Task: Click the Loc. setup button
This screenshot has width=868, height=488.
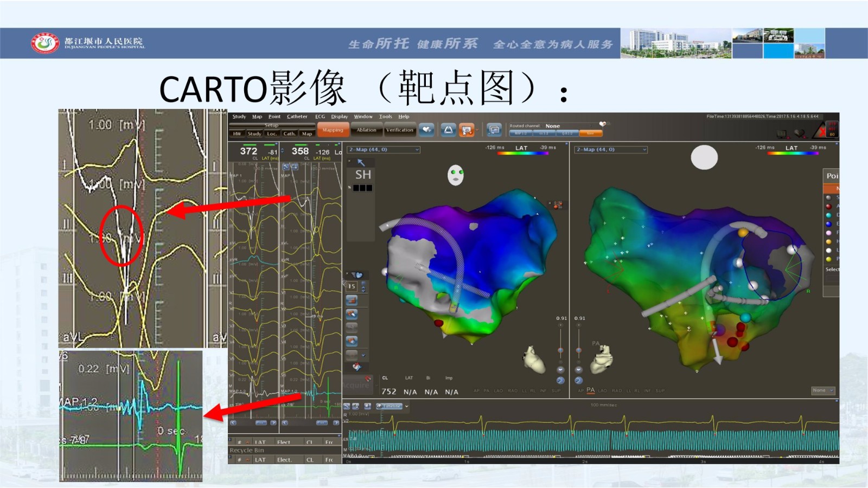Action: [272, 133]
